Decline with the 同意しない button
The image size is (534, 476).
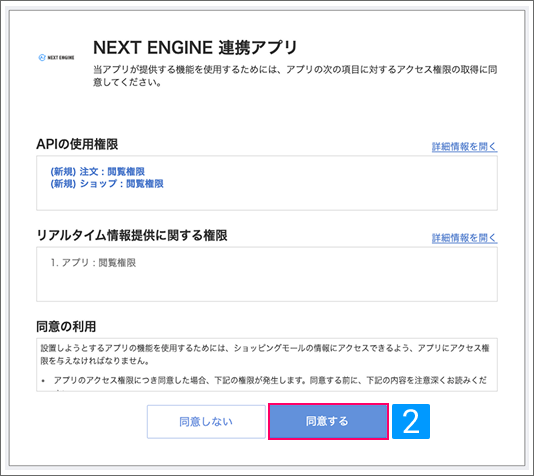click(206, 422)
